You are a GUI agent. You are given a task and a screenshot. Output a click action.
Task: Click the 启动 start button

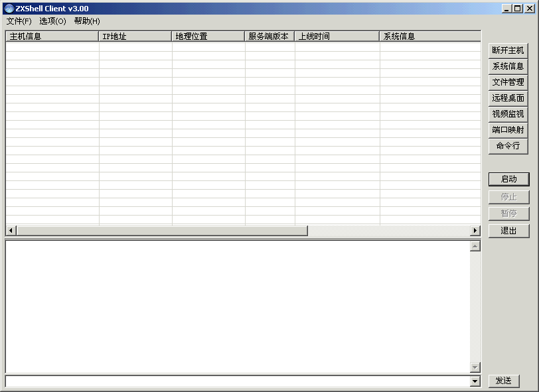coord(508,178)
